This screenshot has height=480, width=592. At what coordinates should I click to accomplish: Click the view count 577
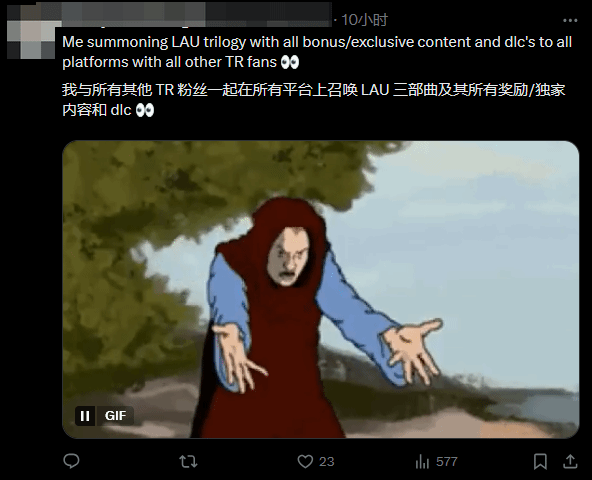[447, 461]
